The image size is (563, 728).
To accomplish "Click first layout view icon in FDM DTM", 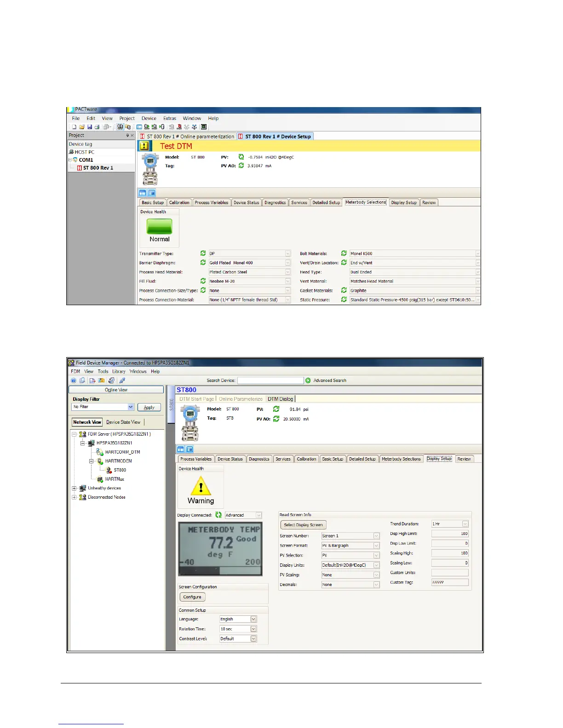I will click(x=181, y=449).
